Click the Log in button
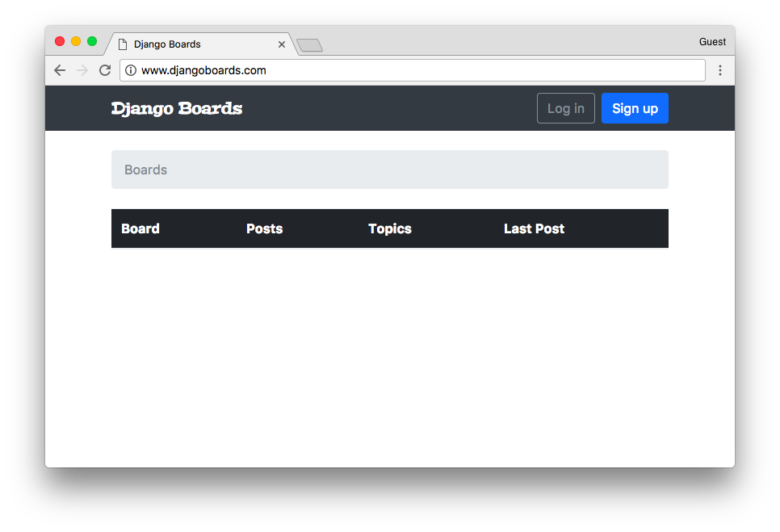 (565, 108)
